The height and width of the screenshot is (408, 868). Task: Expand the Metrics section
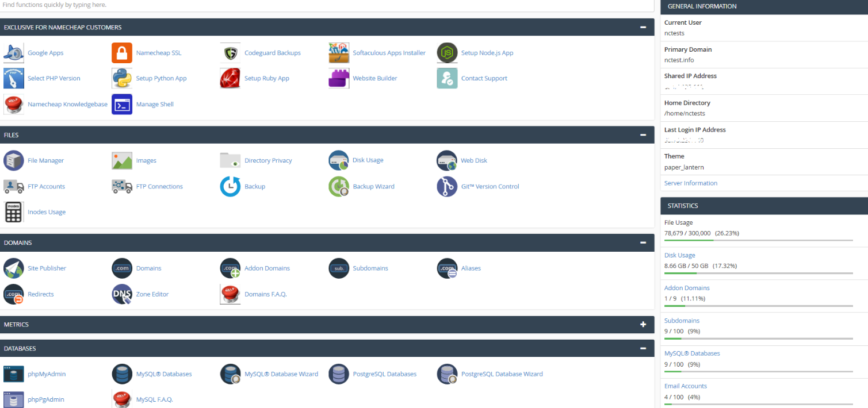click(643, 325)
